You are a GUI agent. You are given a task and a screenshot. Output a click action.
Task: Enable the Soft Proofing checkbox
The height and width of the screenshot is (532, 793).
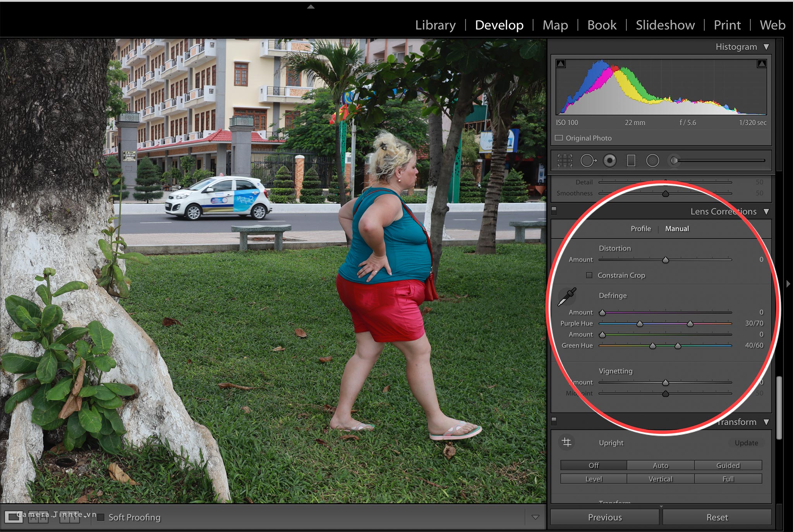pyautogui.click(x=101, y=517)
